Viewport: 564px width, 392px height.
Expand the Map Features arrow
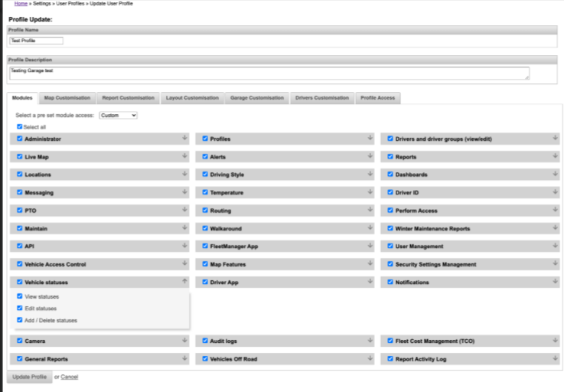click(x=370, y=263)
